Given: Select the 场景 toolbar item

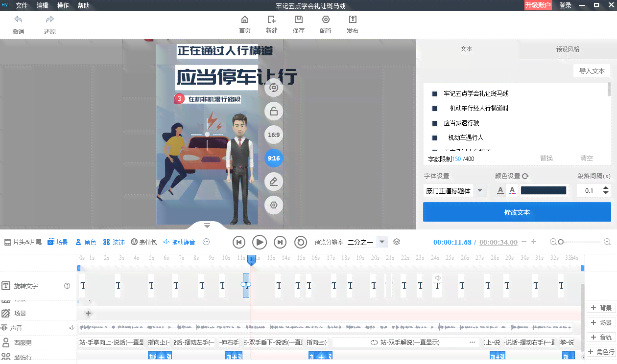Looking at the screenshot, I should [x=58, y=242].
